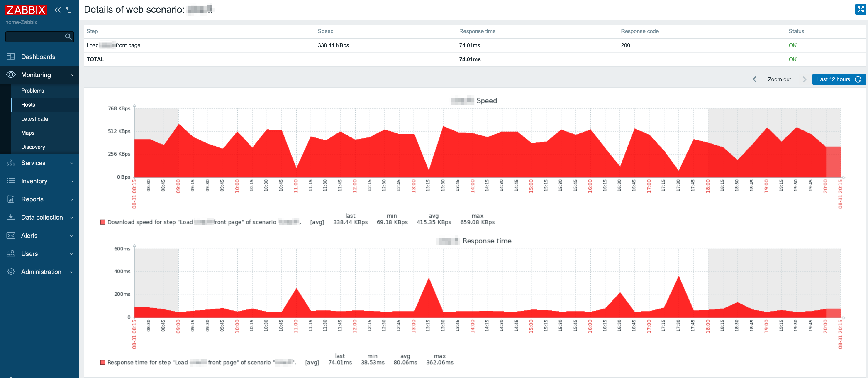Screen dimensions: 868x378
Task: Select the Discovery submenu item
Action: [33, 147]
